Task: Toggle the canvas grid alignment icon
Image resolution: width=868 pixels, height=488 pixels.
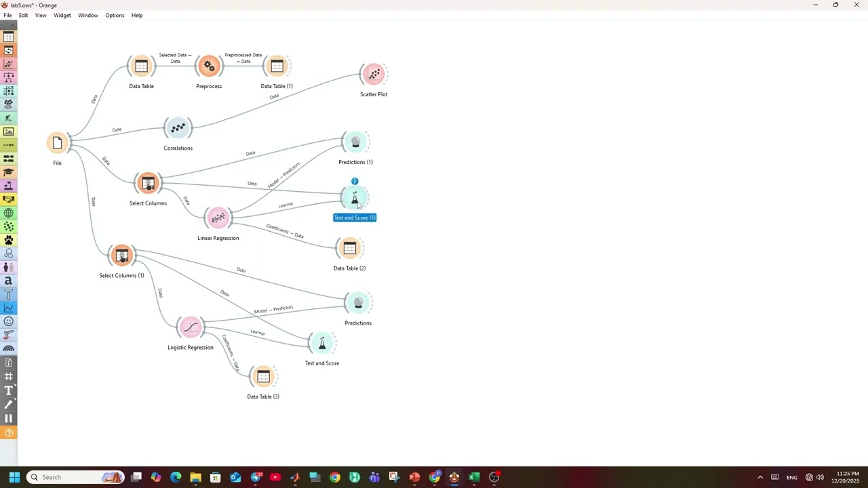Action: [9, 377]
